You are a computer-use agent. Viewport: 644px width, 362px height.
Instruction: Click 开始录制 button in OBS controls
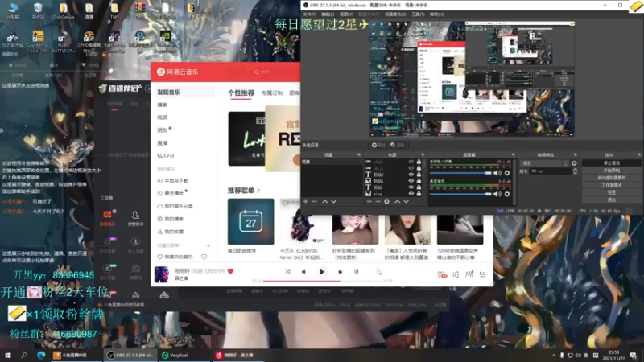click(612, 171)
